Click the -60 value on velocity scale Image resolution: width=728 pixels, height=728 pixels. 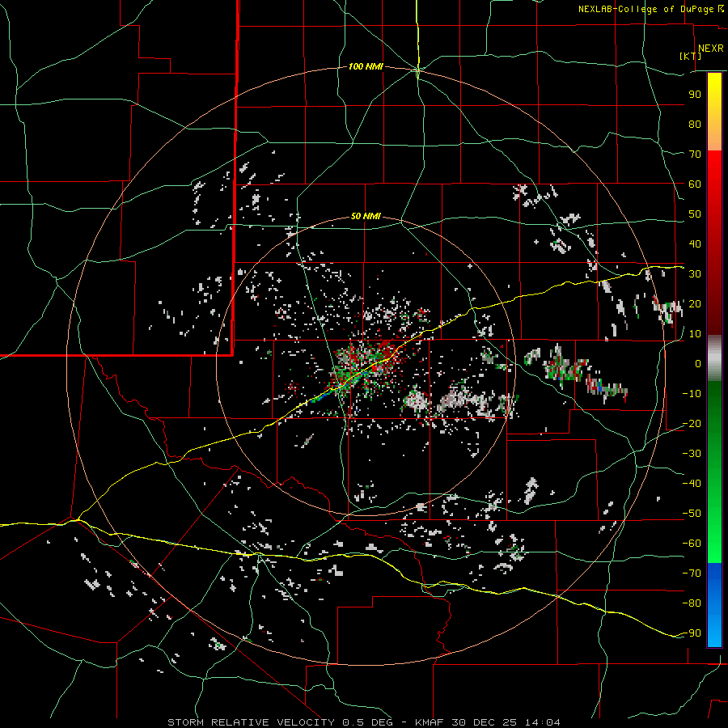(x=692, y=544)
